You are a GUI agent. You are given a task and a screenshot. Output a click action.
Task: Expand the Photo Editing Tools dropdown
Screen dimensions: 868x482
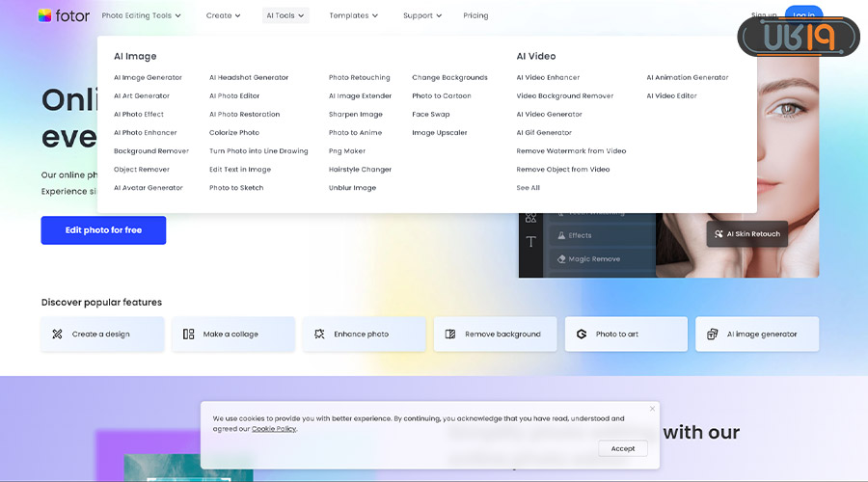coord(141,15)
